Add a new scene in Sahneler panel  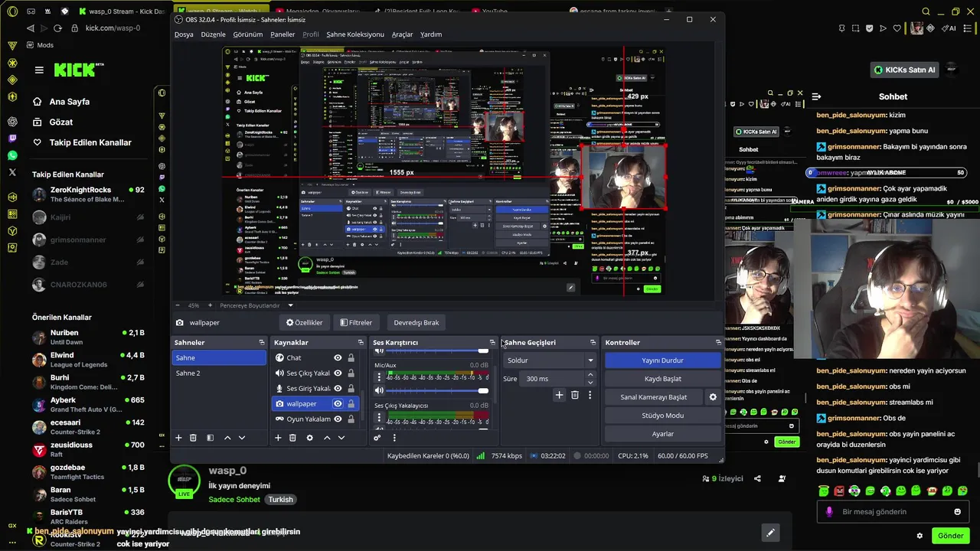coord(178,438)
